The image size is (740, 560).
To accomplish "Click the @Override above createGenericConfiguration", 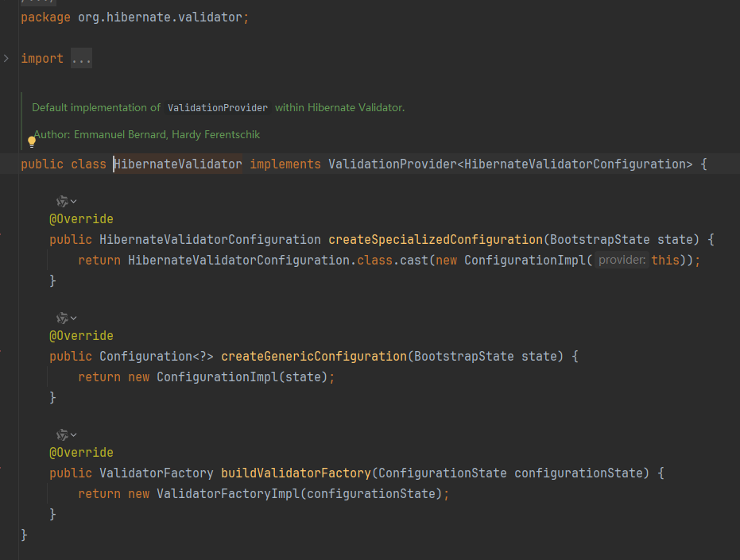I will pyautogui.click(x=81, y=336).
